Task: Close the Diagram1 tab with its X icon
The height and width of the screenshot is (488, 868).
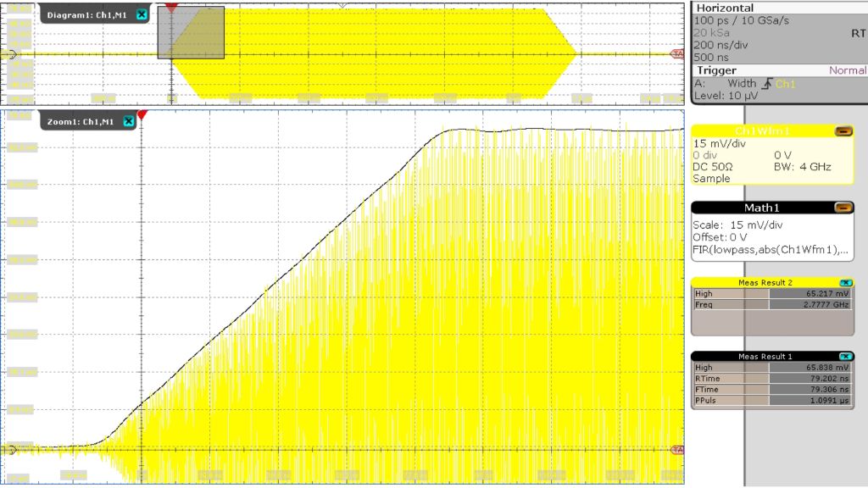Action: [x=142, y=14]
